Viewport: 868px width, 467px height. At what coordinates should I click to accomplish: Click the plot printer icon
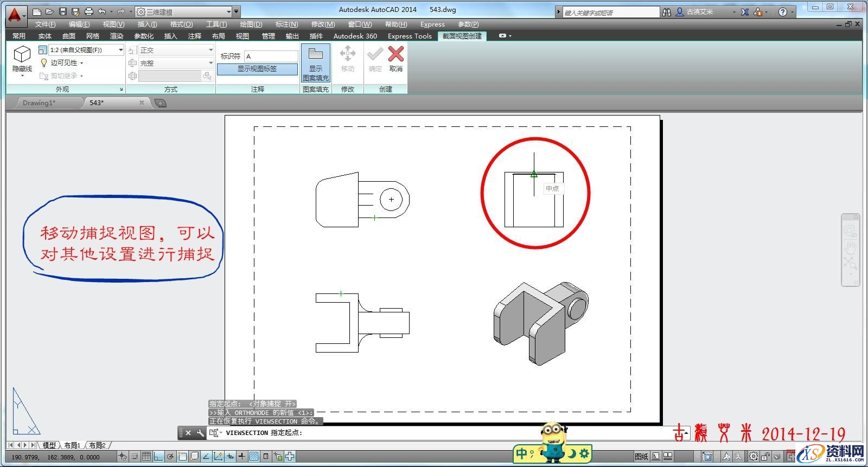pos(89,11)
